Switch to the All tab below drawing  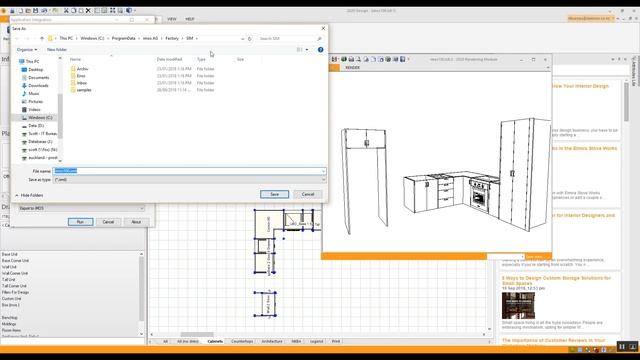(165, 341)
